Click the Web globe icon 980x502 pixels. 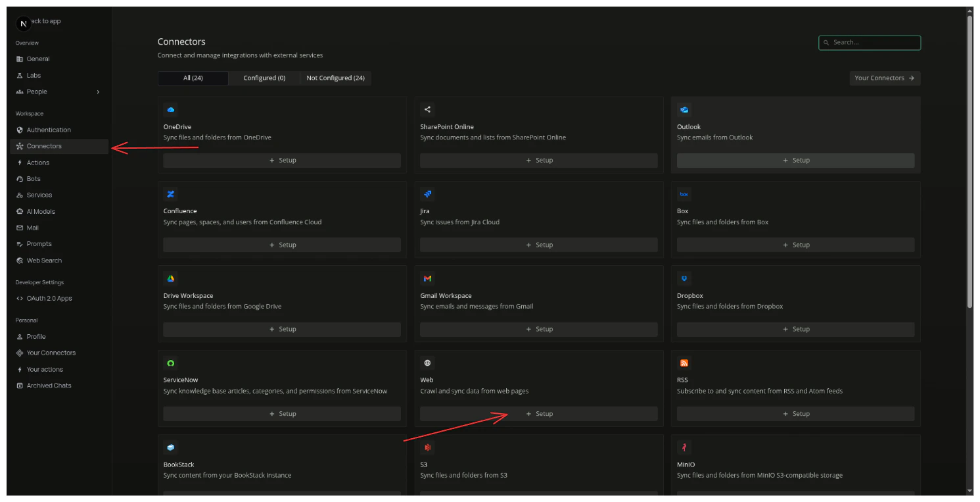[x=428, y=363]
